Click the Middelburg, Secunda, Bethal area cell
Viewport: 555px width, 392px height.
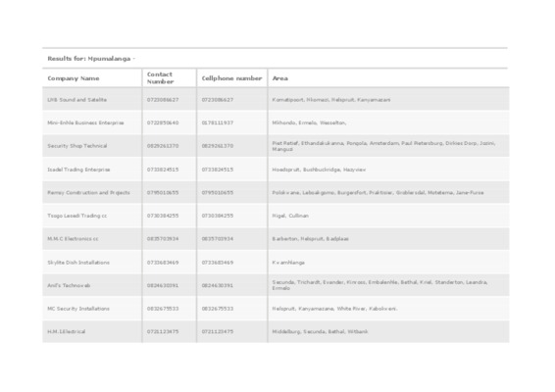point(320,331)
